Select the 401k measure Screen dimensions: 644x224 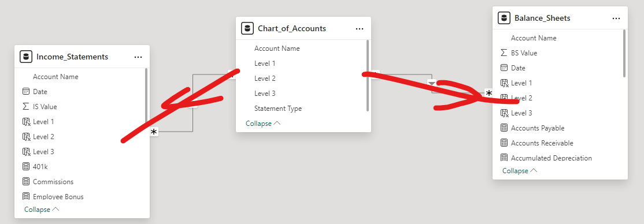tap(40, 167)
